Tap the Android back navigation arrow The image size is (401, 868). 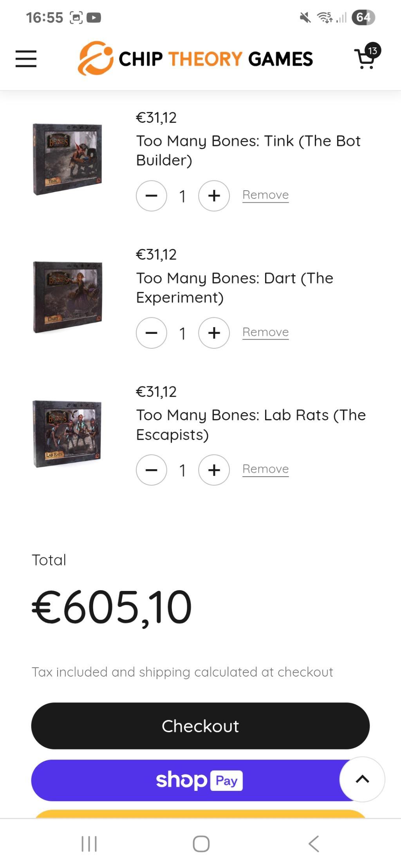pos(314,843)
